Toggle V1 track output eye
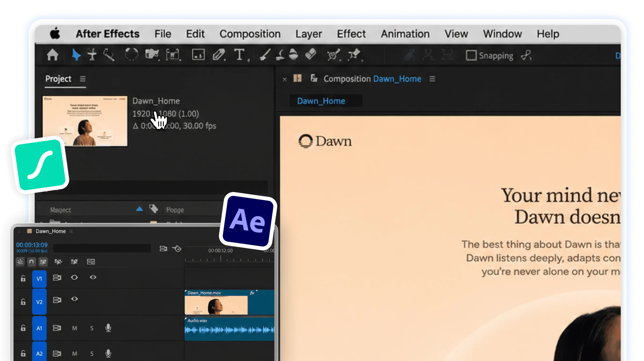644x361 pixels. point(74,277)
